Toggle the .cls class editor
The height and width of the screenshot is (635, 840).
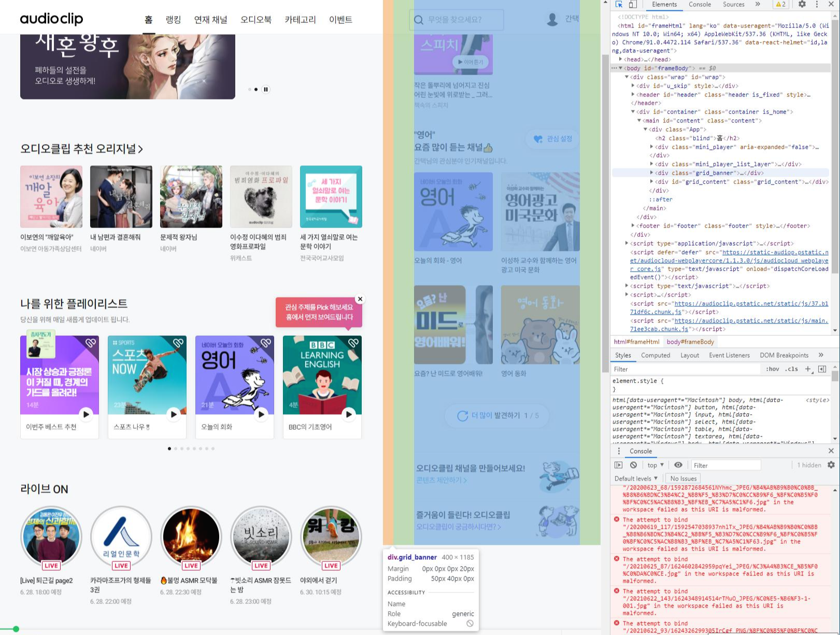point(791,369)
